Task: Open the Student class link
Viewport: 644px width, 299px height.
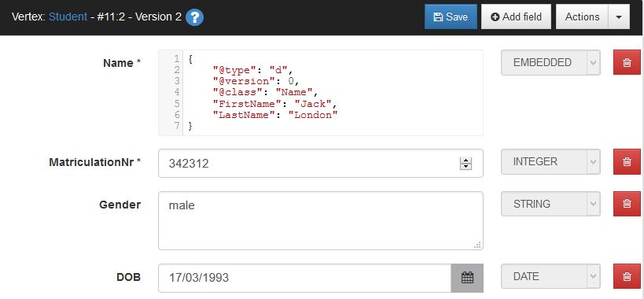Action: [x=68, y=17]
